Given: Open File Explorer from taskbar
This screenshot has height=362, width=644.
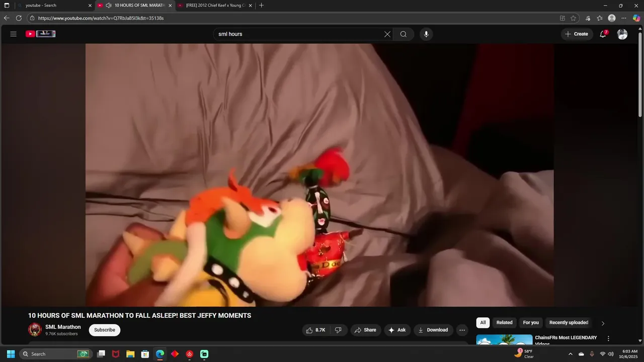Looking at the screenshot, I should tap(130, 354).
